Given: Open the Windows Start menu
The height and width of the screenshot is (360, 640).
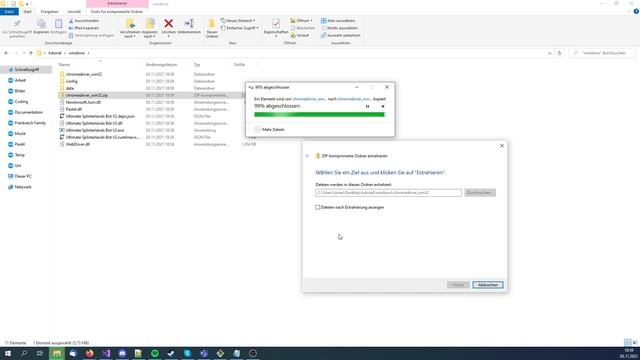Looking at the screenshot, I should (8, 353).
